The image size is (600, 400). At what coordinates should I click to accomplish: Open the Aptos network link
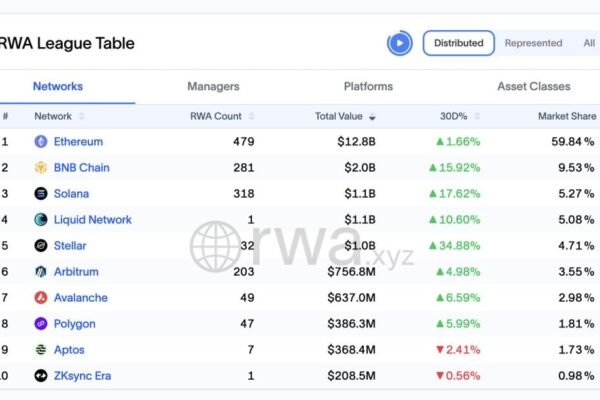(69, 350)
